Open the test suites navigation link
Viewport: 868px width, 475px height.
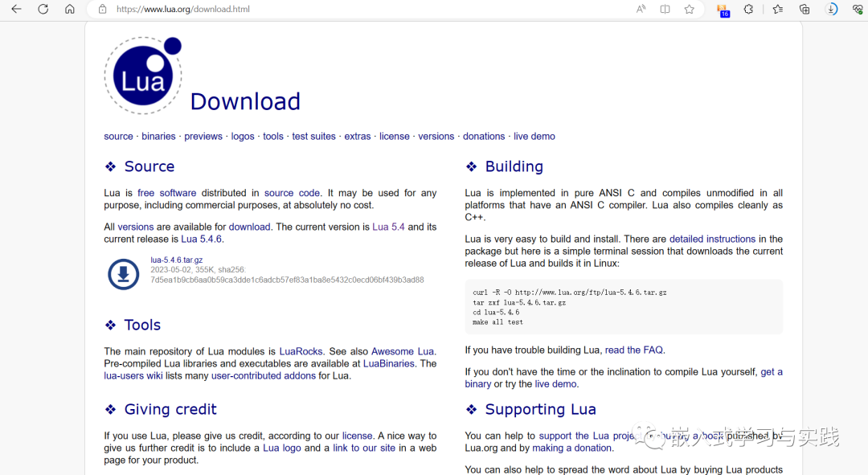tap(314, 136)
